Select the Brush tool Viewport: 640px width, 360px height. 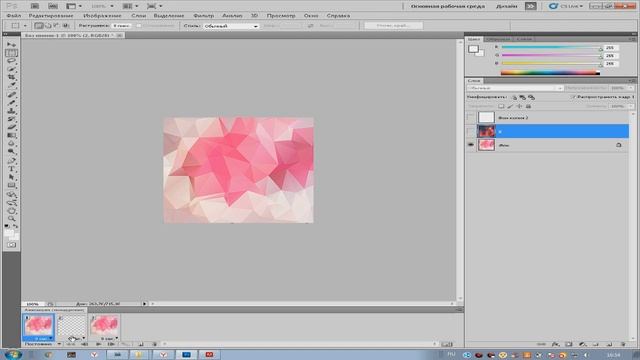(x=11, y=103)
